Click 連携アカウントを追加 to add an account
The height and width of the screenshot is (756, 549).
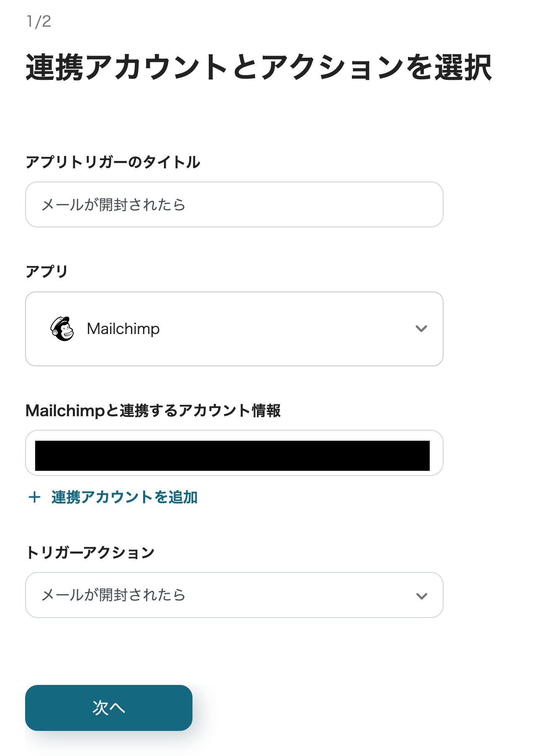124,497
